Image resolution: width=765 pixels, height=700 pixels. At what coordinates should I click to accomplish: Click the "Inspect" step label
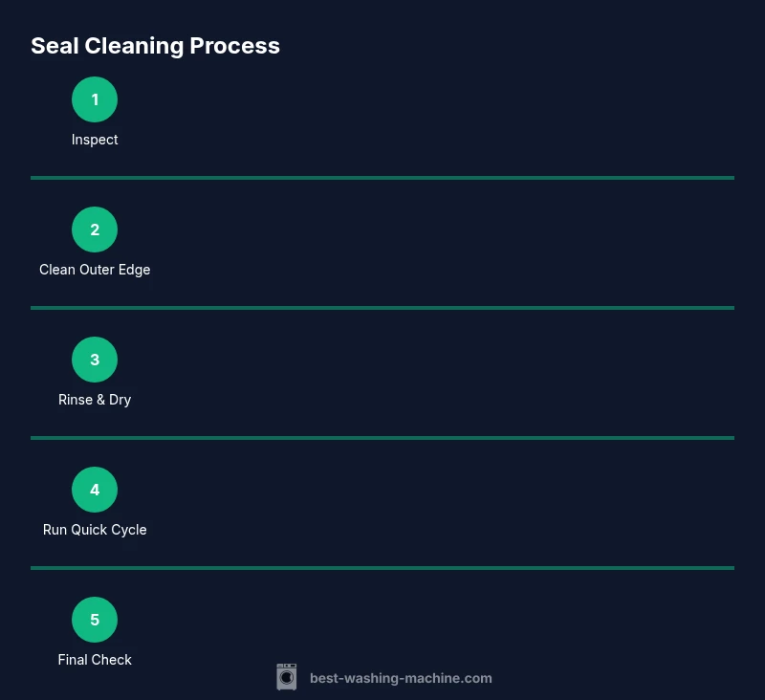[x=95, y=140]
